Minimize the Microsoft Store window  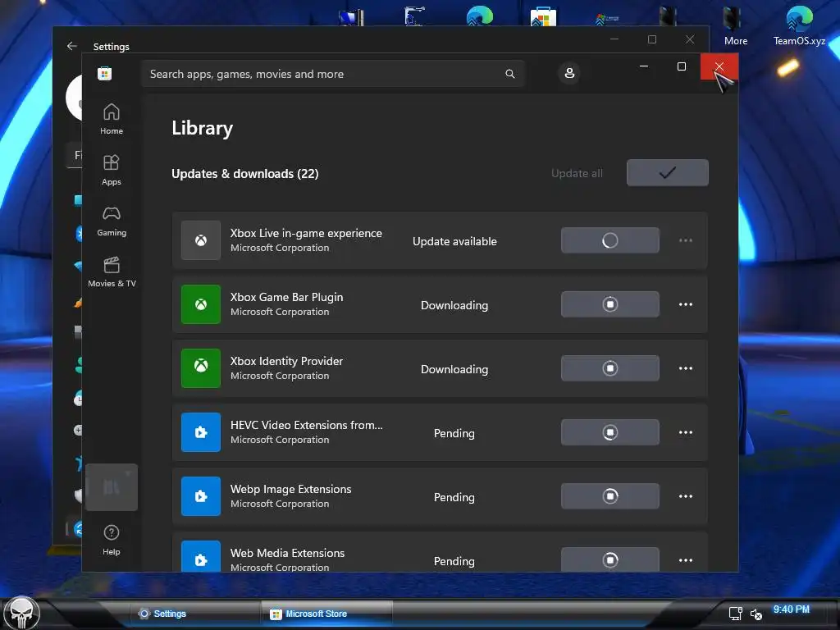tap(644, 66)
